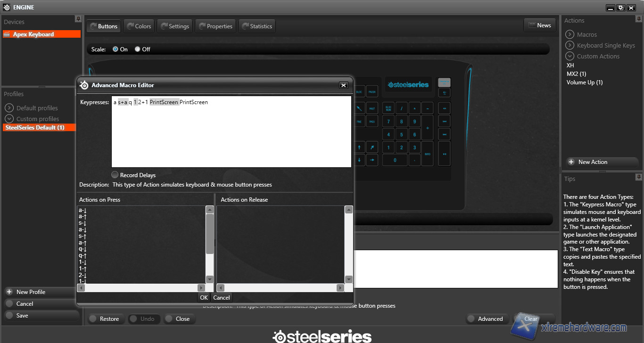Expand the Macros section
Image resolution: width=644 pixels, height=343 pixels.
point(570,34)
